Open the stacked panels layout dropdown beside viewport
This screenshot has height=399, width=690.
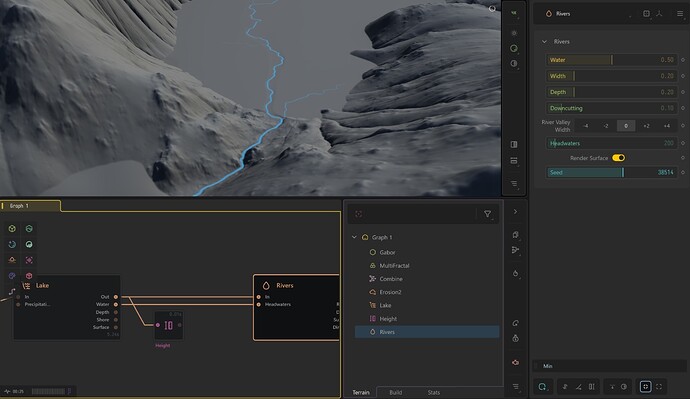(514, 161)
